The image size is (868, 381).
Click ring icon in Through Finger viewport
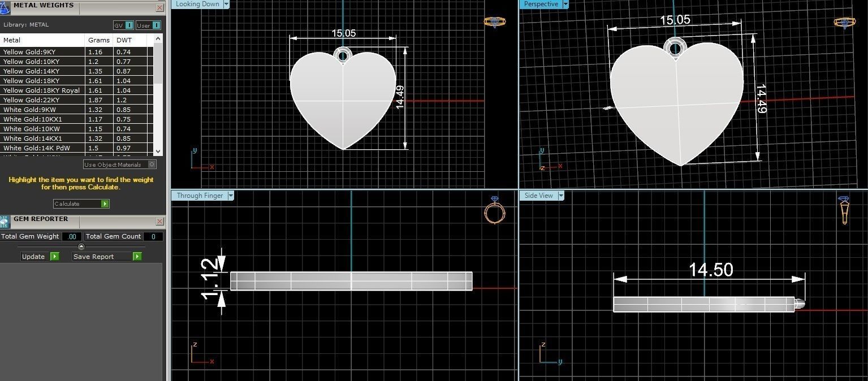pyautogui.click(x=495, y=210)
